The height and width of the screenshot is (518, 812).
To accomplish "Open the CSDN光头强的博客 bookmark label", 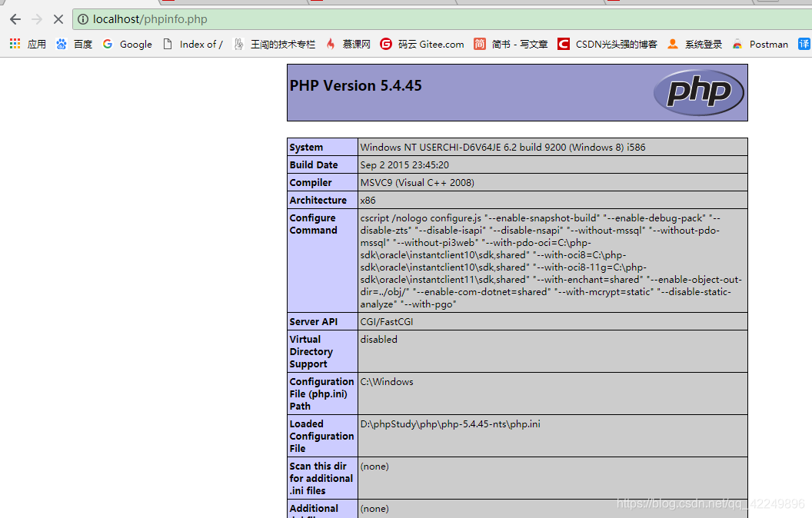I will coord(616,45).
